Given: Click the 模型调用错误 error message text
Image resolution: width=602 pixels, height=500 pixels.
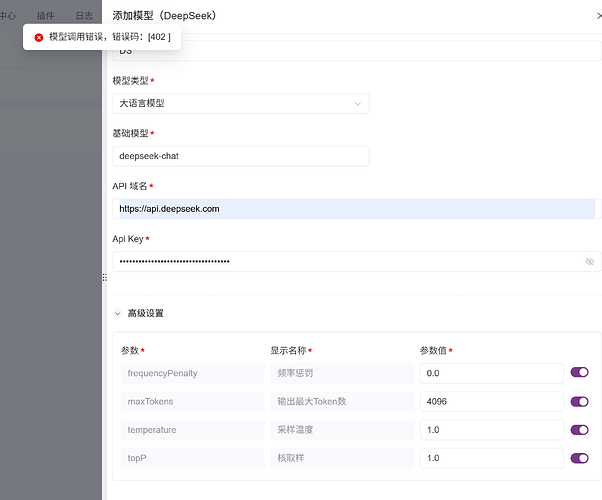Looking at the screenshot, I should (x=110, y=37).
